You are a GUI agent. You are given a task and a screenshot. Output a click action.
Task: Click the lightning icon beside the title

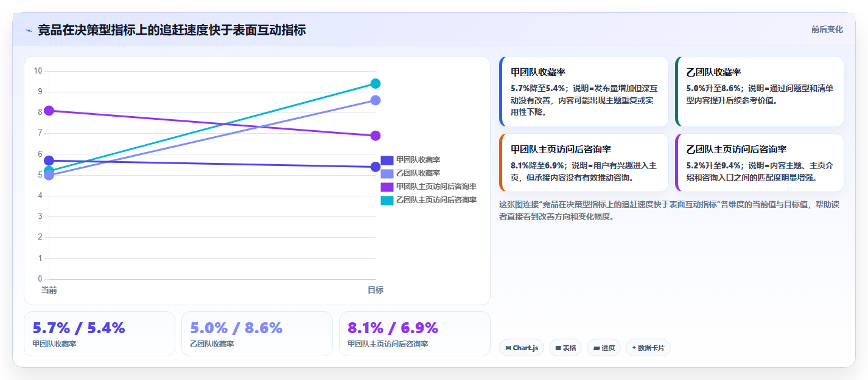click(x=29, y=30)
